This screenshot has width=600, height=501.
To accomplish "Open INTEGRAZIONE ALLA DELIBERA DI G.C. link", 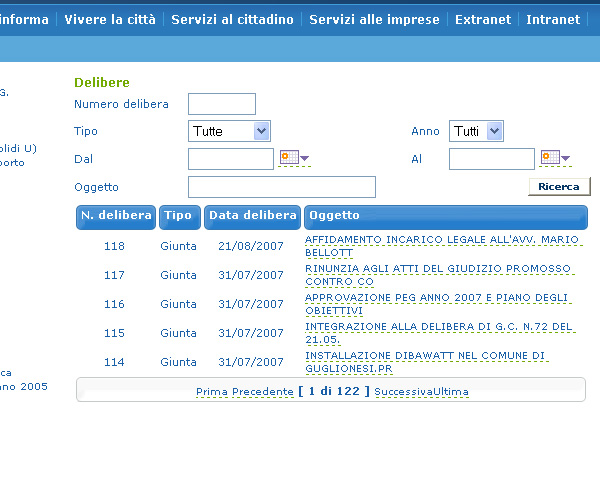I will point(439,333).
